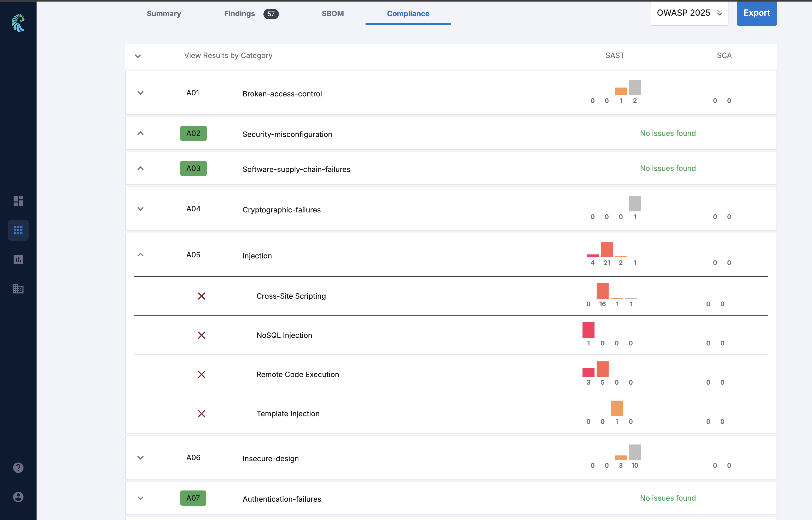This screenshot has width=812, height=520.
Task: Switch to the SBOM tab
Action: [x=333, y=14]
